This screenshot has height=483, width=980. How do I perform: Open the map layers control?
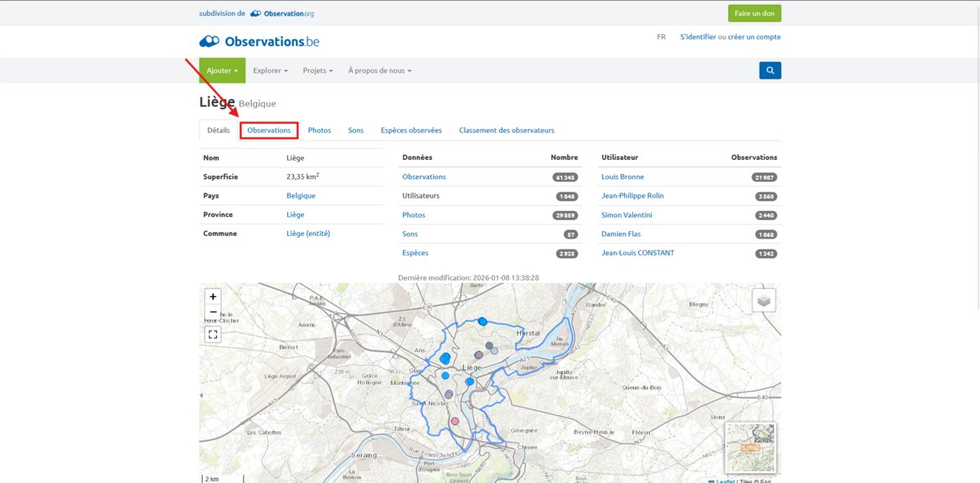763,301
